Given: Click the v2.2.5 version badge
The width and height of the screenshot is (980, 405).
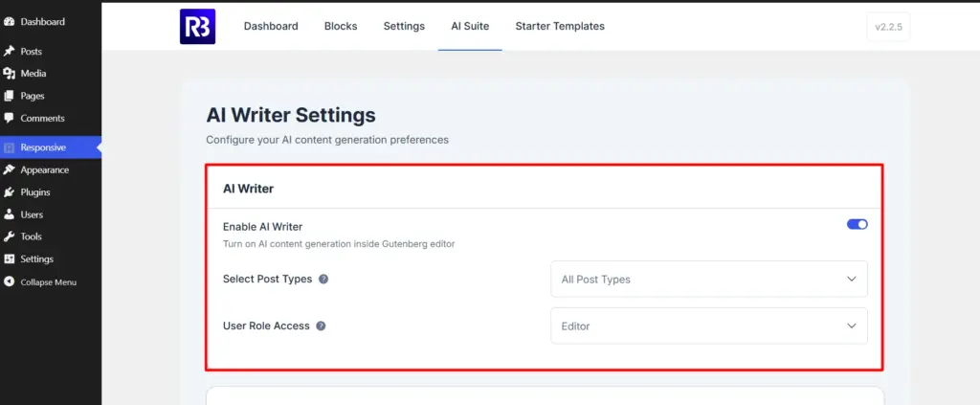Looking at the screenshot, I should pyautogui.click(x=888, y=27).
